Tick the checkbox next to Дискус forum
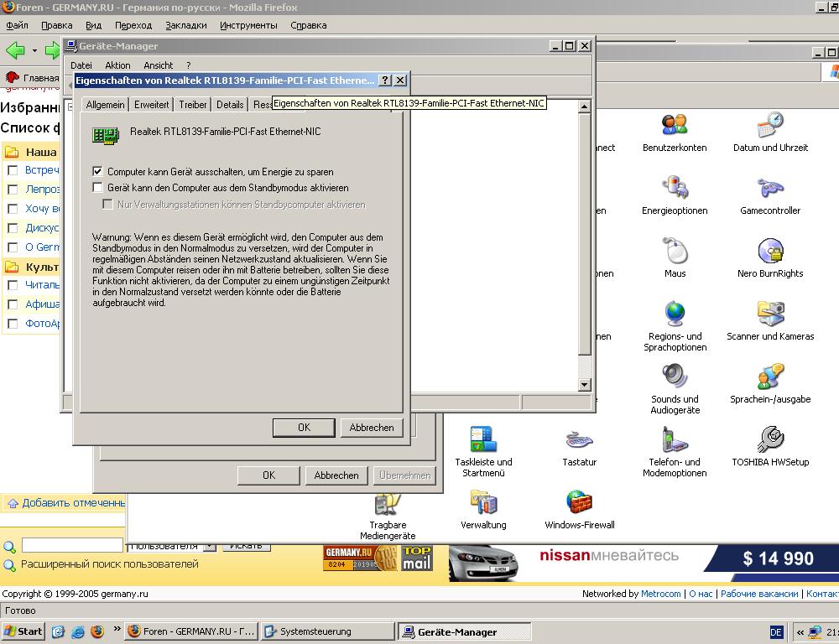This screenshot has width=839, height=644. point(13,228)
